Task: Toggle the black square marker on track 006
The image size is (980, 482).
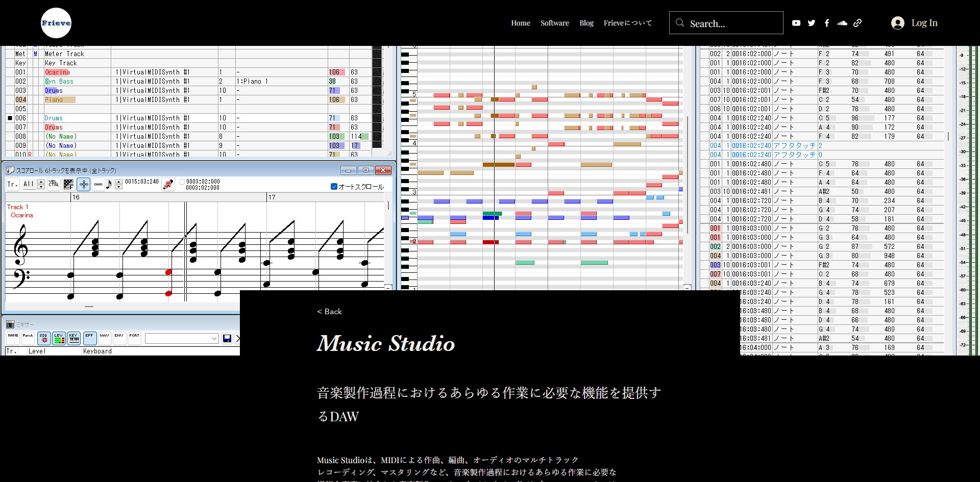Action: (x=10, y=118)
